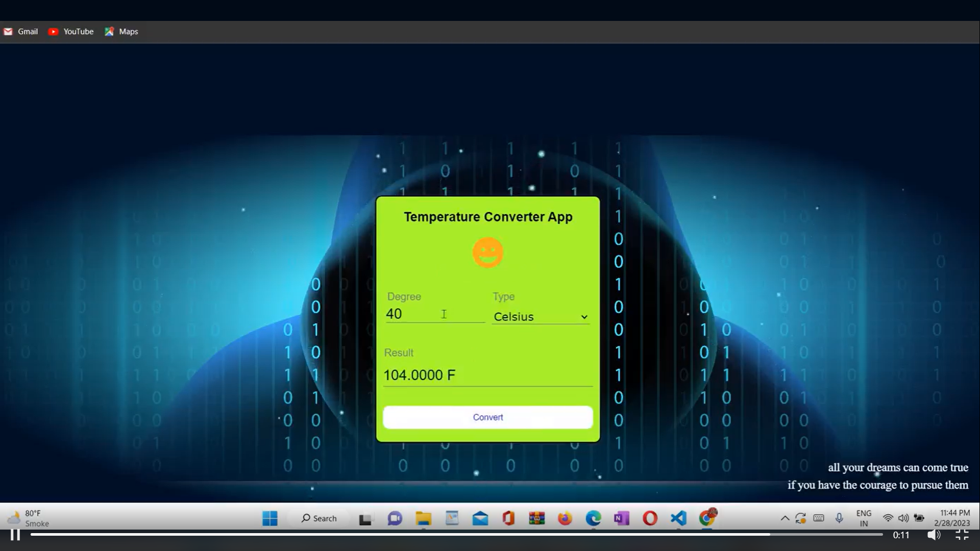The height and width of the screenshot is (551, 980).
Task: Mute the video by clicking the speaker icon
Action: [x=934, y=535]
